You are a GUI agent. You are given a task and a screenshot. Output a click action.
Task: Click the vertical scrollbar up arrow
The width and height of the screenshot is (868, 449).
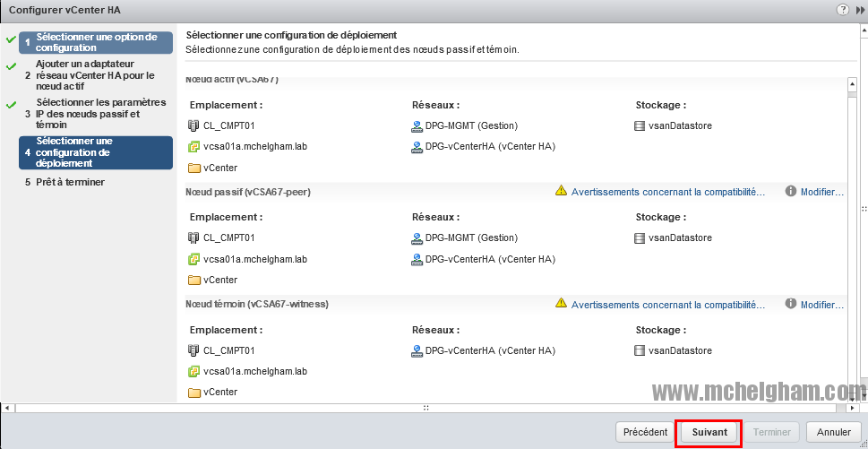(x=853, y=83)
